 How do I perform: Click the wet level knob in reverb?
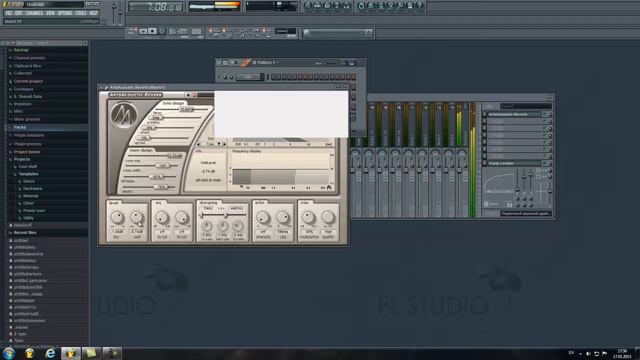(137, 217)
